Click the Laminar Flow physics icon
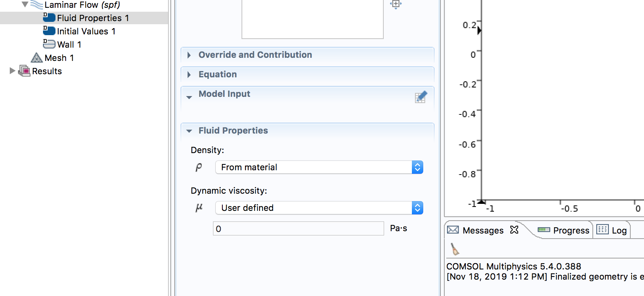Viewport: 644px width, 296px height. pyautogui.click(x=37, y=5)
